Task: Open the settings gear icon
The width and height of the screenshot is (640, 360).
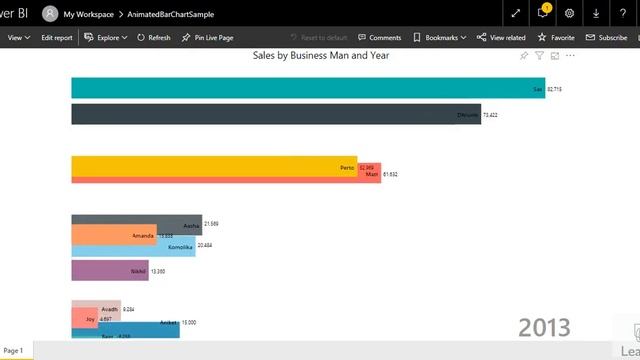Action: pyautogui.click(x=569, y=13)
